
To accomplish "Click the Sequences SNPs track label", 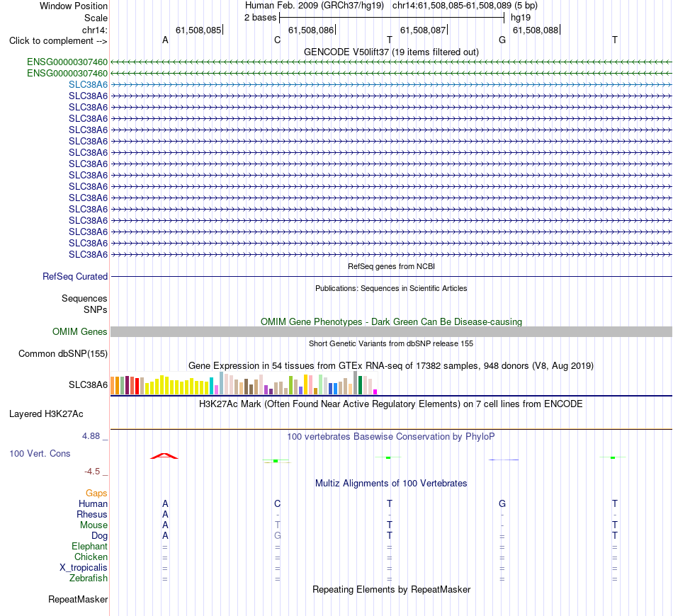I will point(84,304).
